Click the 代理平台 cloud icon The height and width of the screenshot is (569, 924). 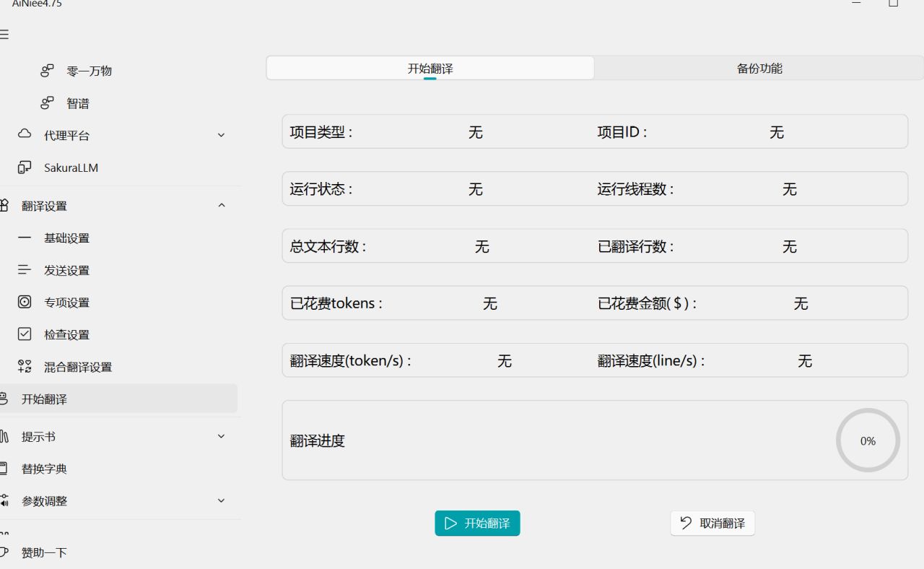coord(25,135)
